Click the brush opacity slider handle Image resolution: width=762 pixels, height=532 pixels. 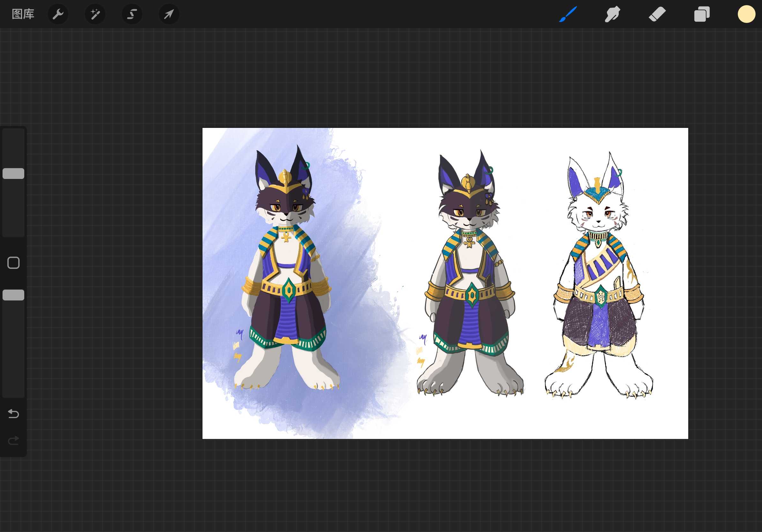[x=13, y=295]
